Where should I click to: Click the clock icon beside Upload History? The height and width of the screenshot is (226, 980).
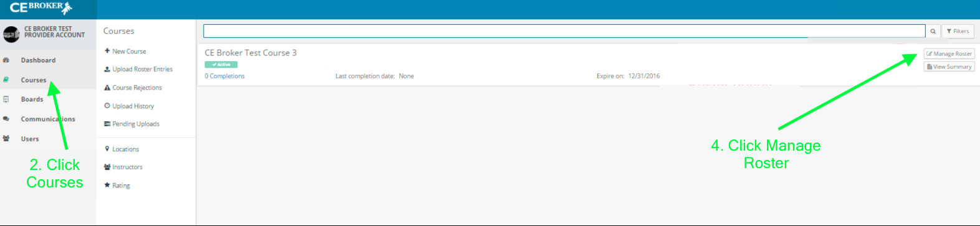coord(107,106)
